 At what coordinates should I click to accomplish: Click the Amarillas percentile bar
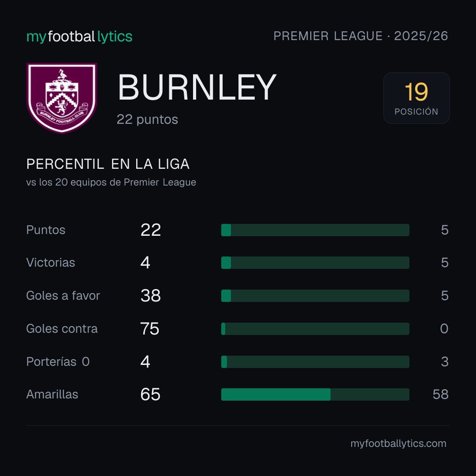click(315, 394)
